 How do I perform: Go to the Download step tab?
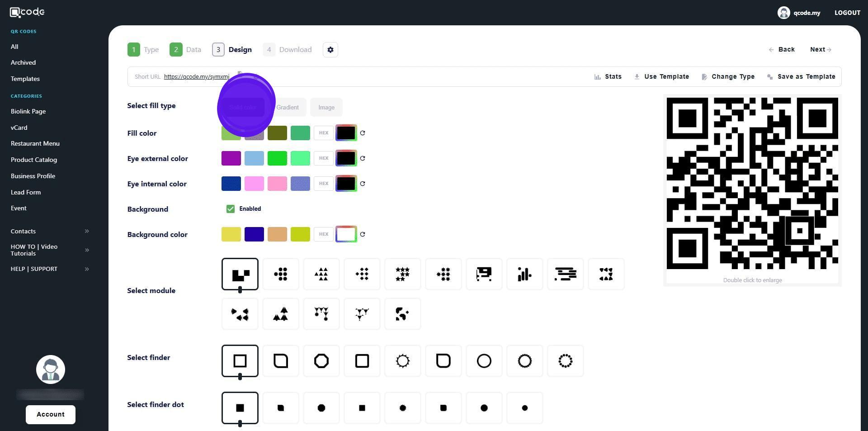point(288,50)
